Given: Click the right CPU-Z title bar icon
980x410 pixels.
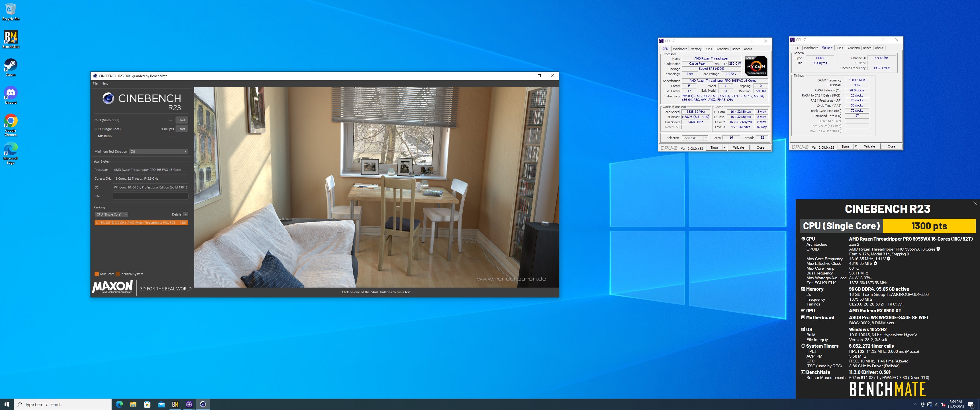Looking at the screenshot, I should click(792, 40).
